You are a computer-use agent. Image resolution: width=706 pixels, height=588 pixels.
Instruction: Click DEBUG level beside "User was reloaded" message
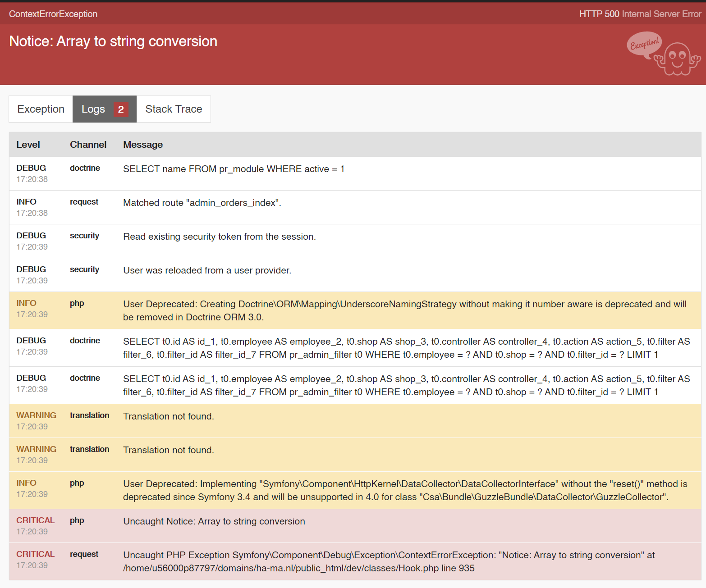[32, 269]
